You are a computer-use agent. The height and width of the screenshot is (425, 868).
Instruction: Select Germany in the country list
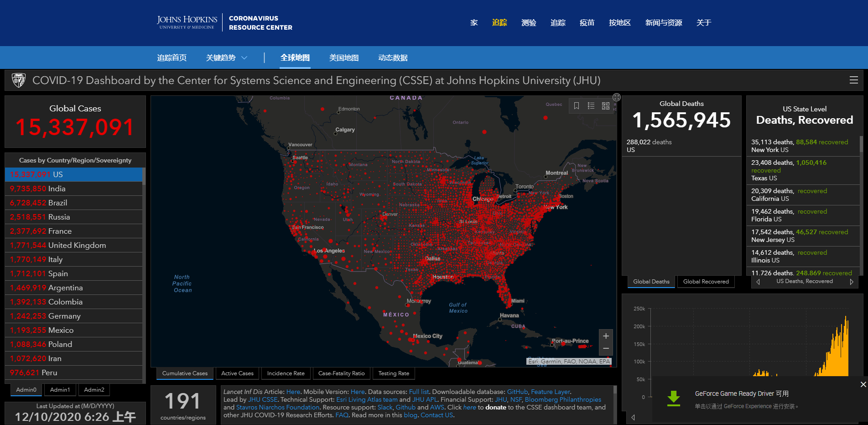(x=74, y=316)
